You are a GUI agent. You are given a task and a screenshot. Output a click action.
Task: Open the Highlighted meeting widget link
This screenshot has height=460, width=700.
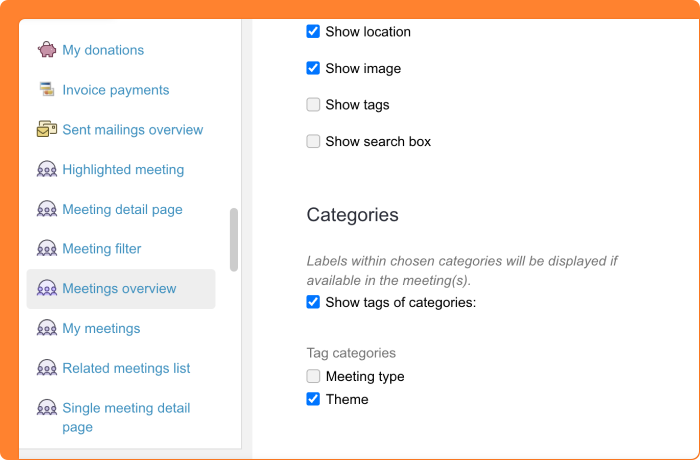(123, 170)
